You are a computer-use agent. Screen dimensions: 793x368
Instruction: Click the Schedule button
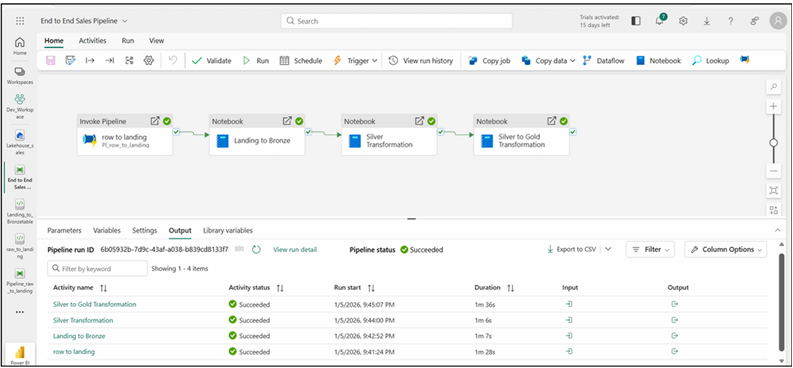[x=300, y=61]
